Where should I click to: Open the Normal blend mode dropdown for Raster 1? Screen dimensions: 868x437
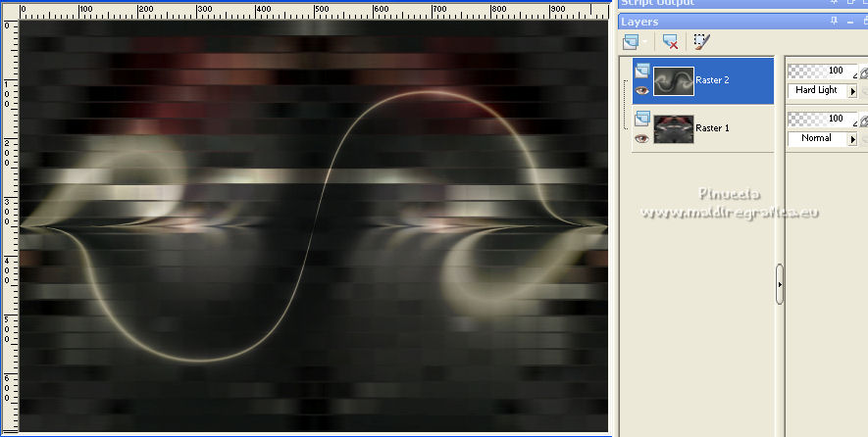point(852,139)
